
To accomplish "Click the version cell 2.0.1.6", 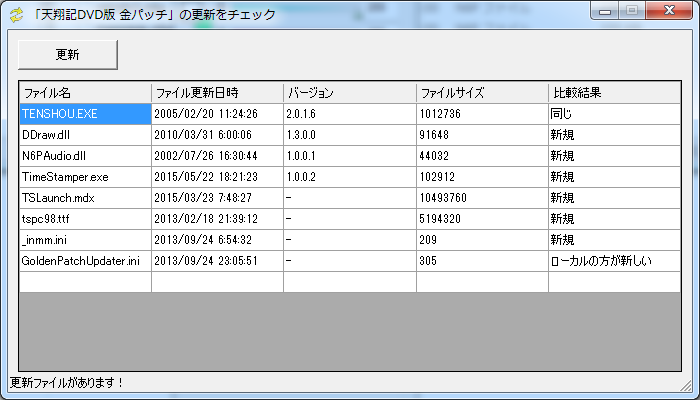I will click(x=349, y=114).
